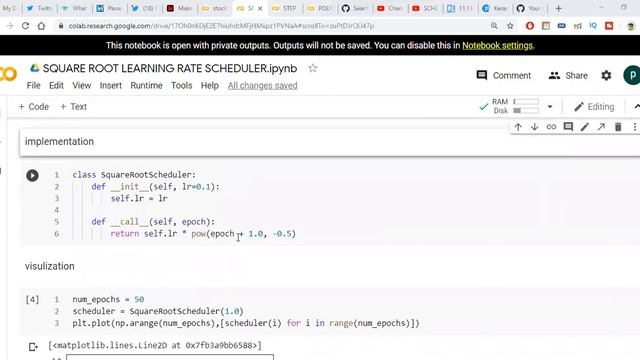Bookmark this page with the star icon
Image resolution: width=640 pixels, height=360 pixels.
510,26
